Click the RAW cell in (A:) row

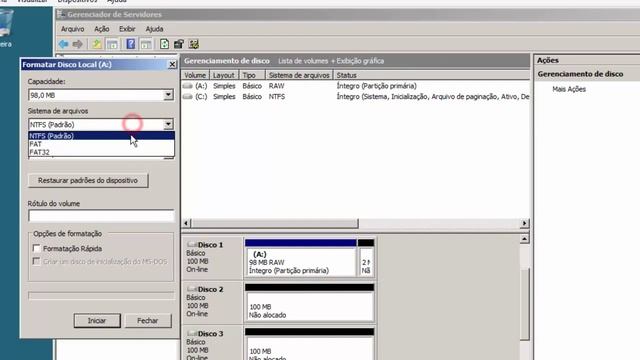click(x=276, y=86)
